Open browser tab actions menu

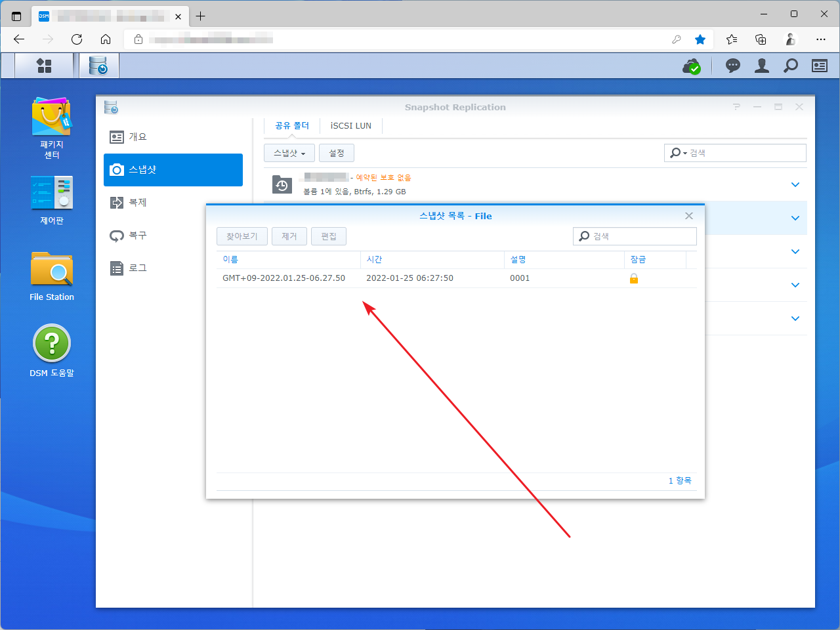[x=16, y=16]
